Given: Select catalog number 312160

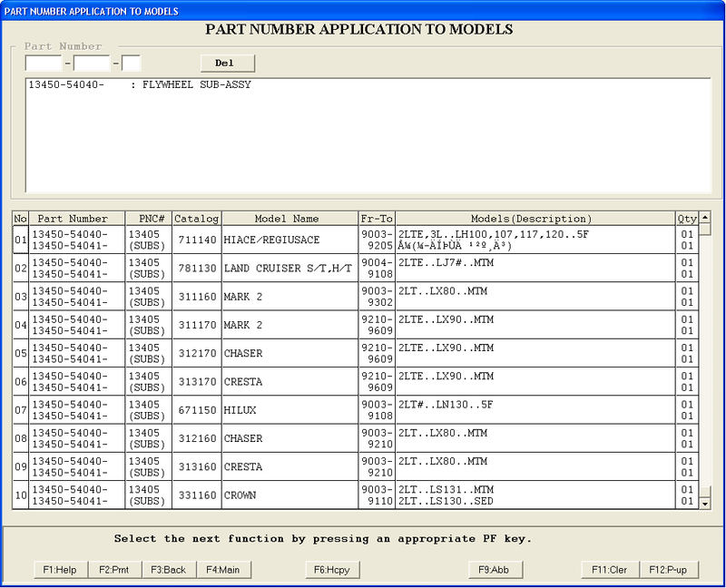Looking at the screenshot, I should pos(197,438).
